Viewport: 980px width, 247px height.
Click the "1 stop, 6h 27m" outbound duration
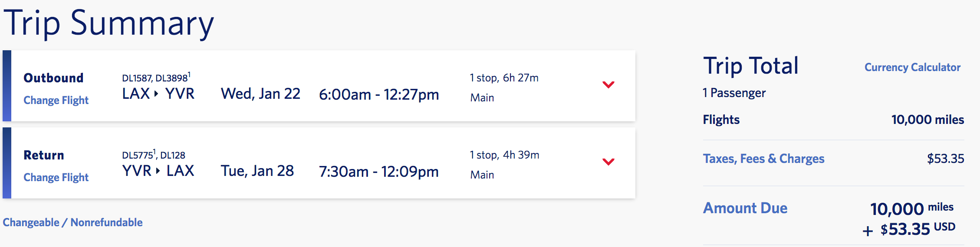pos(504,78)
